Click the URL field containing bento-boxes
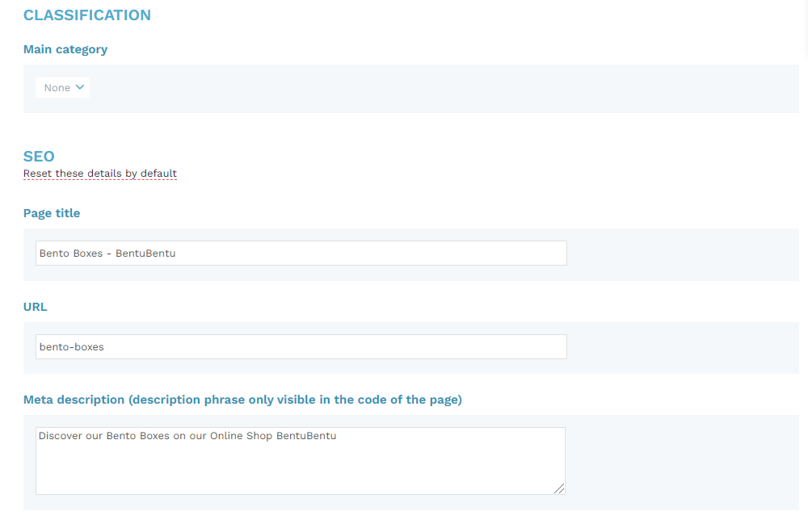Viewport: 808px width, 532px height. point(301,346)
